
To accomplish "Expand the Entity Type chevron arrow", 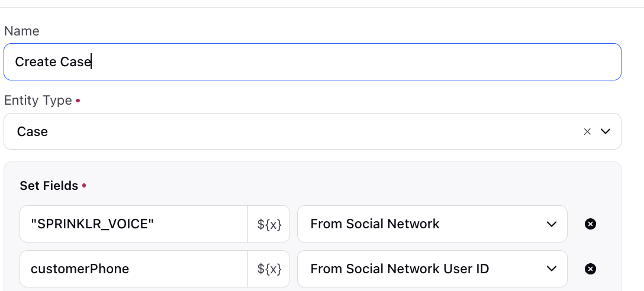I will [606, 131].
